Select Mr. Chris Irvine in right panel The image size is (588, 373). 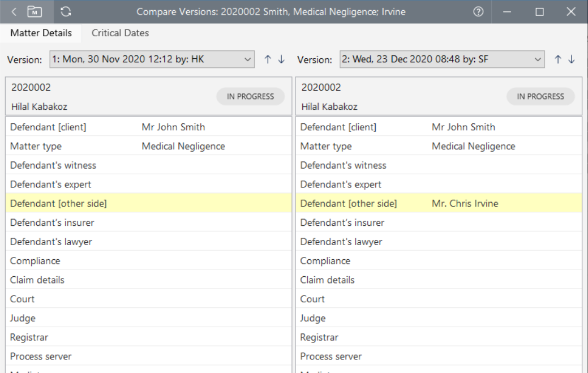pos(465,203)
